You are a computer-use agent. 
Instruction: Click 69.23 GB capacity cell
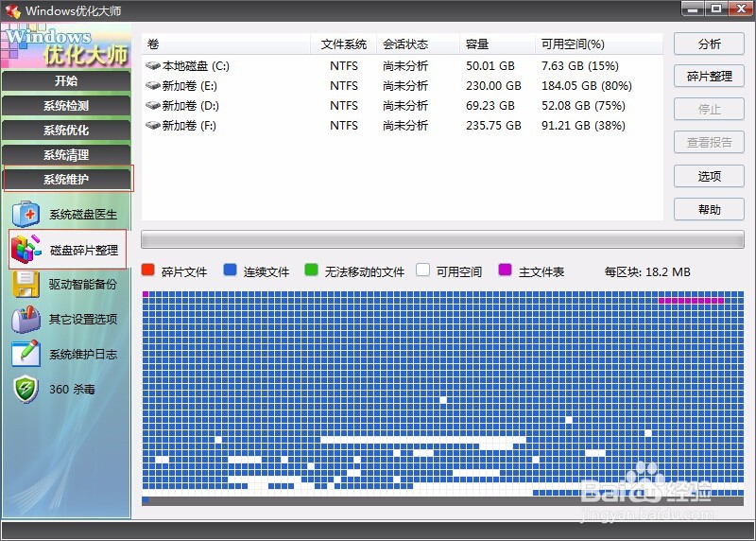coord(490,105)
